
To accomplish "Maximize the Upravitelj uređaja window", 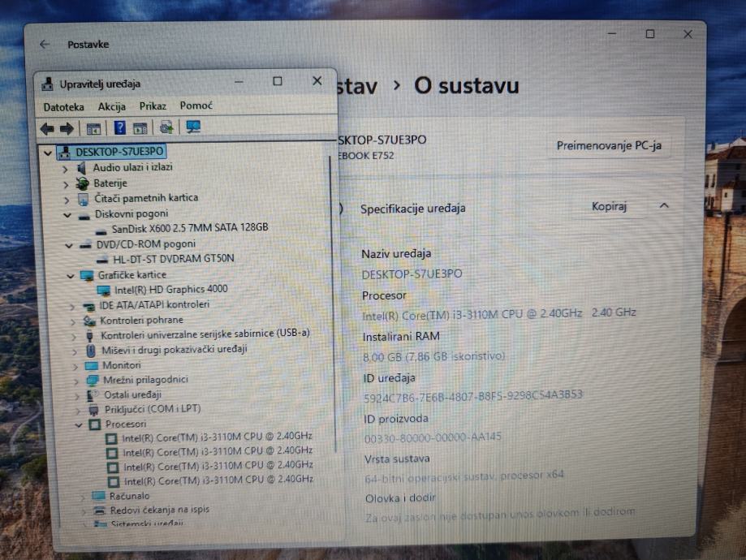I will coord(278,81).
